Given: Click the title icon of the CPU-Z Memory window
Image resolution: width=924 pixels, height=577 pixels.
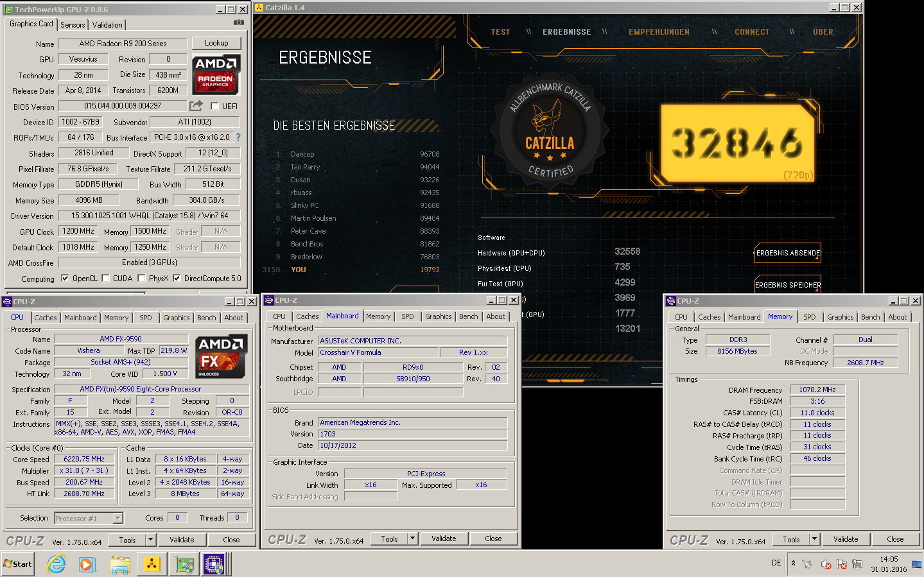Looking at the screenshot, I should tap(671, 300).
